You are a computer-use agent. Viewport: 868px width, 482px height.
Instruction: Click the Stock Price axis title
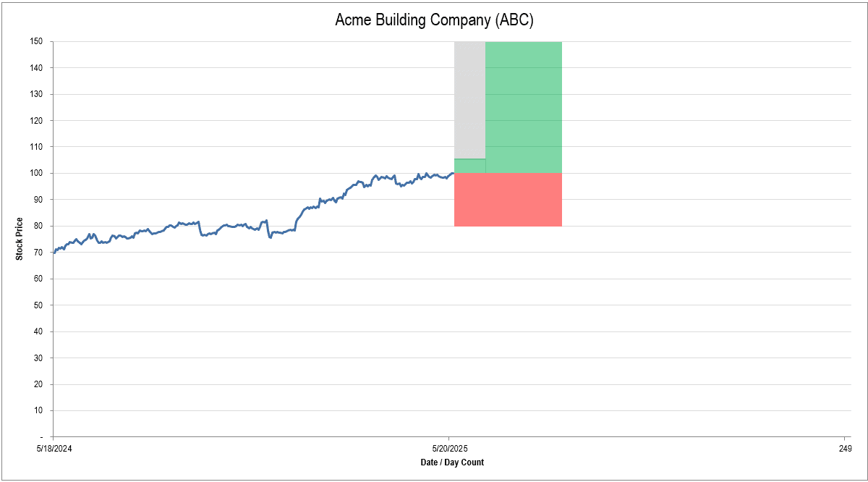20,239
